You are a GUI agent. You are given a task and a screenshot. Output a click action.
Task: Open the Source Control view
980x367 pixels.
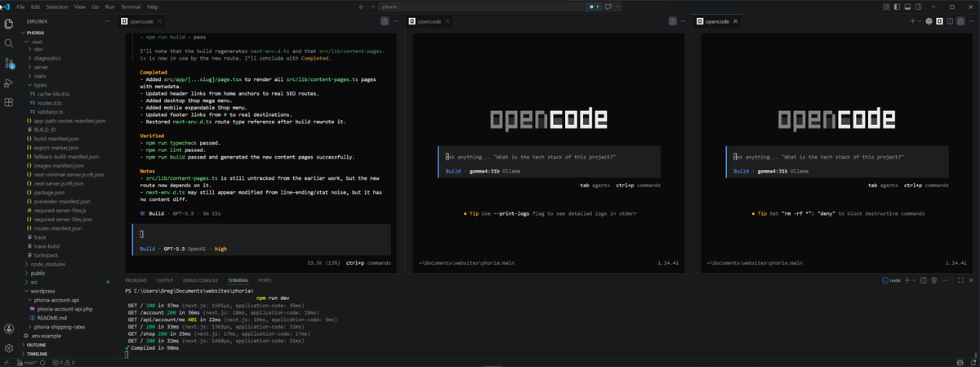coord(9,63)
